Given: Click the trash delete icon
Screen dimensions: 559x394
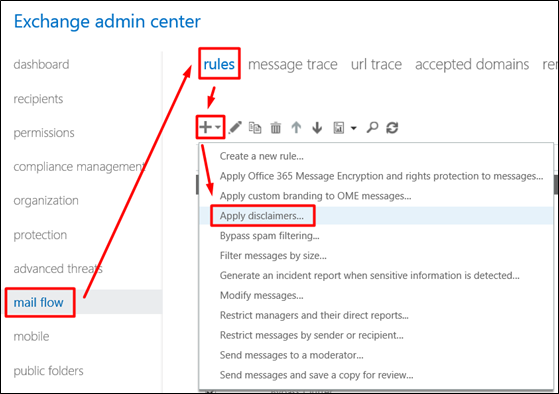Looking at the screenshot, I should 276,127.
